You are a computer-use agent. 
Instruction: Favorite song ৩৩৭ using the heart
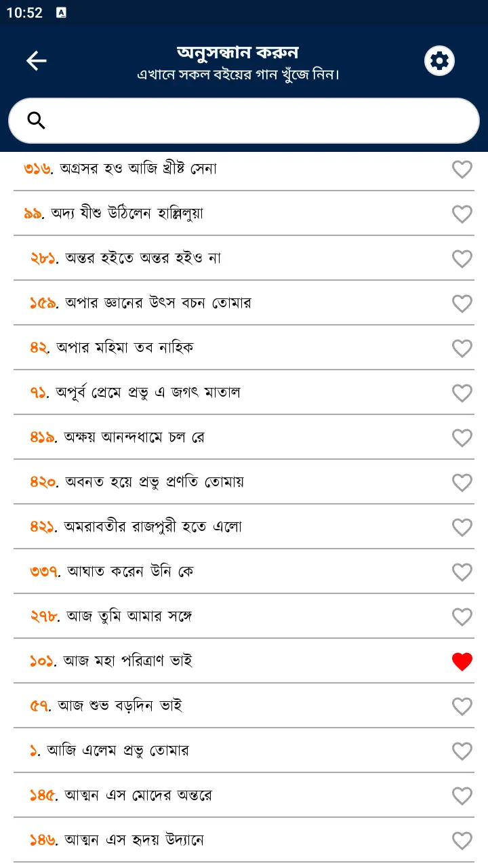point(462,572)
